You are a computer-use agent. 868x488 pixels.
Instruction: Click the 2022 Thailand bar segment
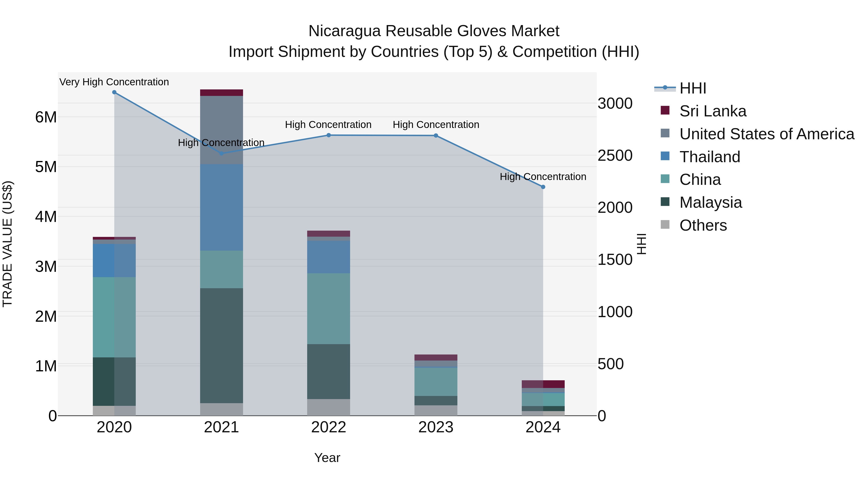click(x=329, y=257)
